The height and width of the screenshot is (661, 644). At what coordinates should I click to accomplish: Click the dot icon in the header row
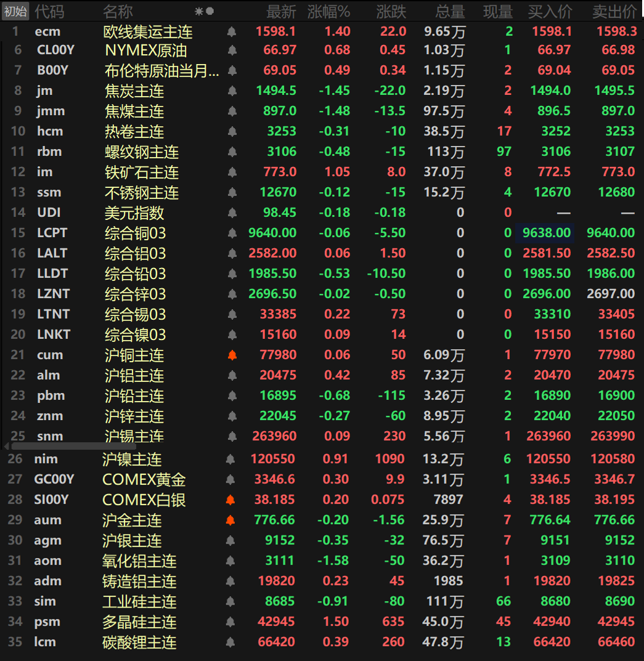click(210, 11)
